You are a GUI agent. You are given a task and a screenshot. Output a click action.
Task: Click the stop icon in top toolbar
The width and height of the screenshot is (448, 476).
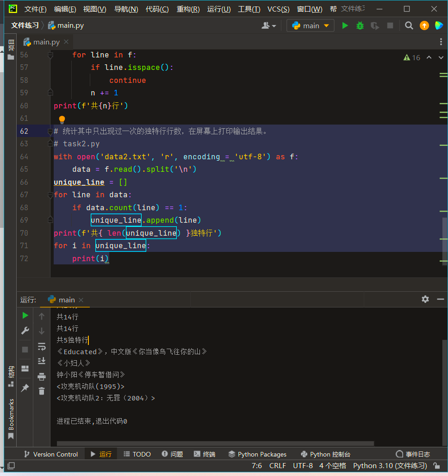click(x=390, y=25)
